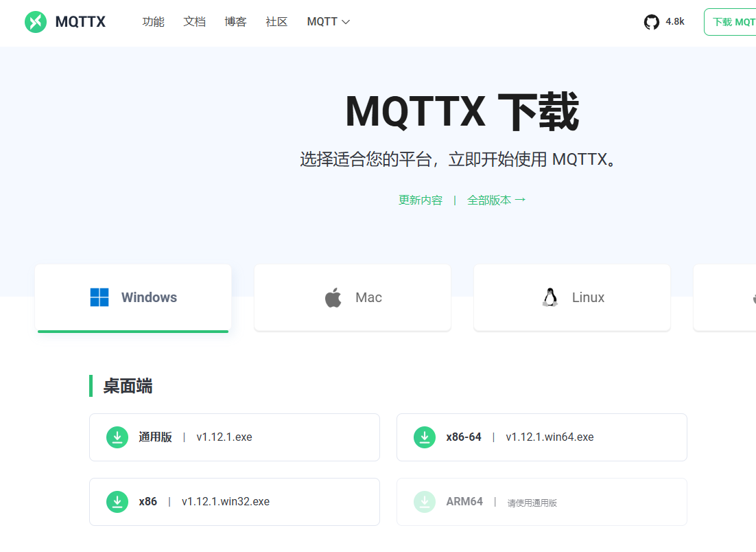
Task: Click the 桌面端 section heading
Action: 128,386
